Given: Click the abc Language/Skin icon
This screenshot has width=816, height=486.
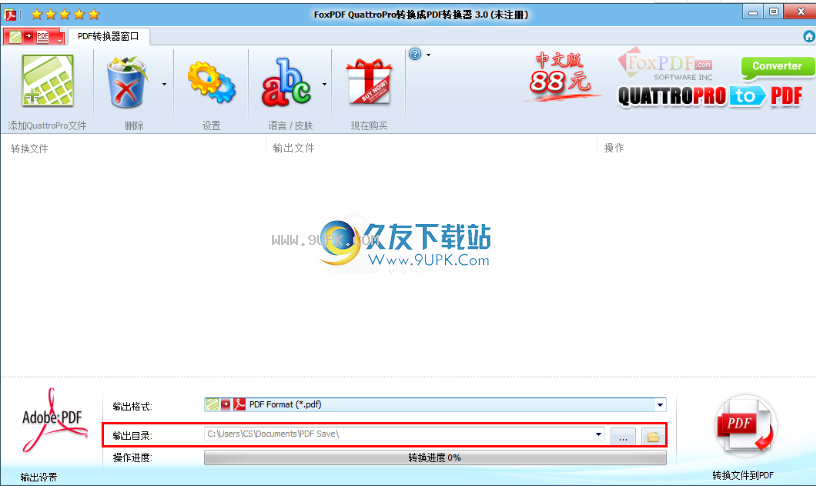Looking at the screenshot, I should 286,82.
